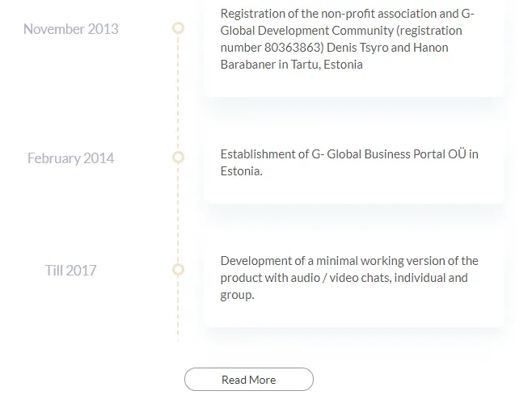The height and width of the screenshot is (412, 532).
Task: Click dashed timeline line between 2013 and 2014
Action: [x=178, y=92]
